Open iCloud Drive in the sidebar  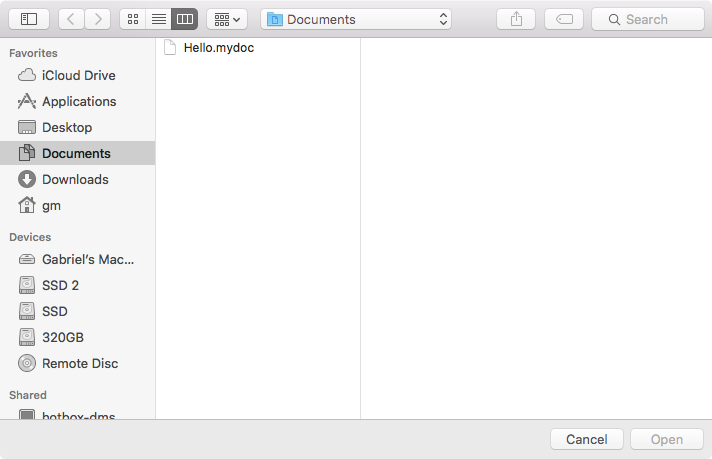click(78, 75)
